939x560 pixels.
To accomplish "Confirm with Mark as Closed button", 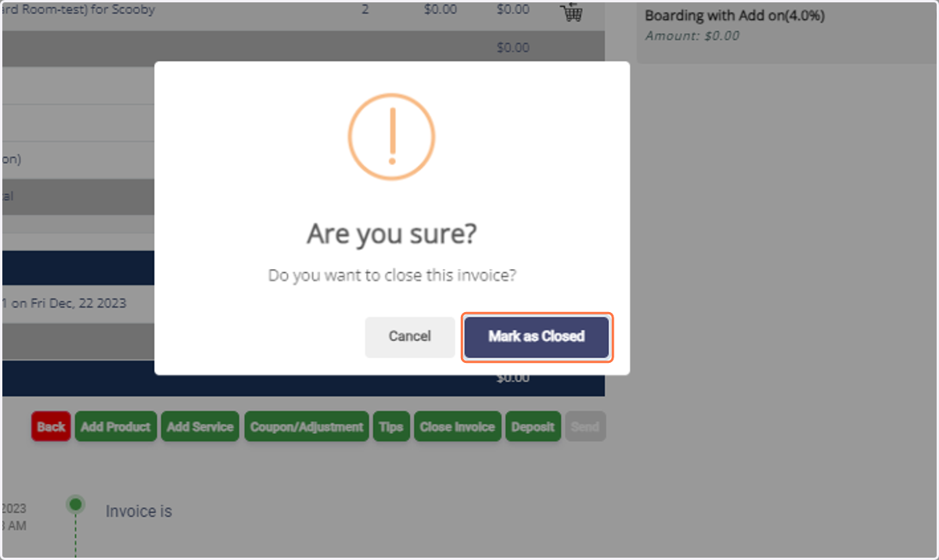I will pyautogui.click(x=536, y=337).
